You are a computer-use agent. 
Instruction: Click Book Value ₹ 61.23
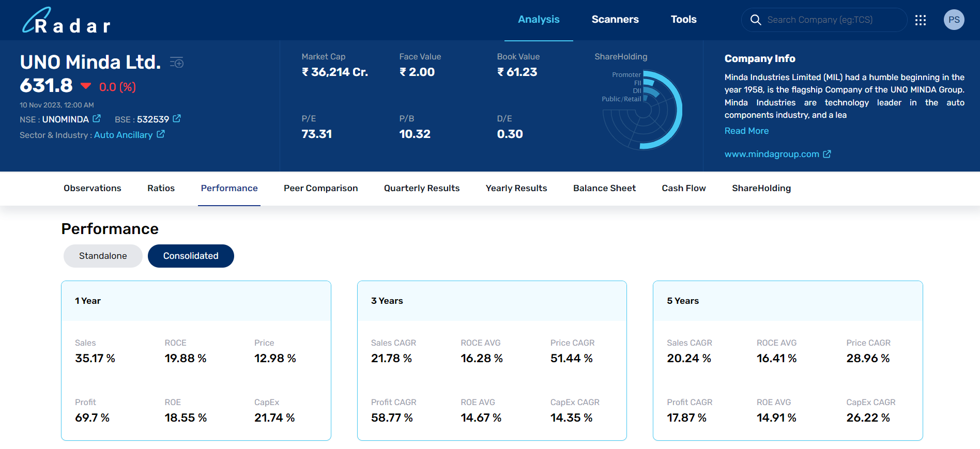[x=517, y=72]
